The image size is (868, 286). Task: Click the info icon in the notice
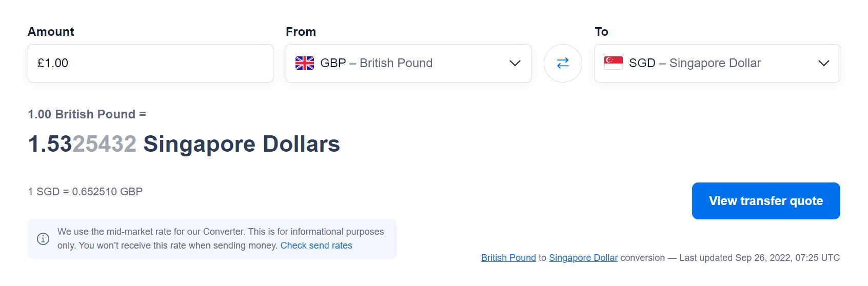point(43,239)
